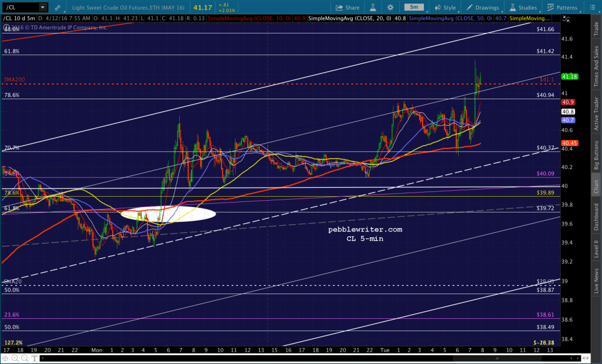This screenshot has height=364, width=602.
Task: Click the pan crosshair icon at bottom left
Action: 5,359
